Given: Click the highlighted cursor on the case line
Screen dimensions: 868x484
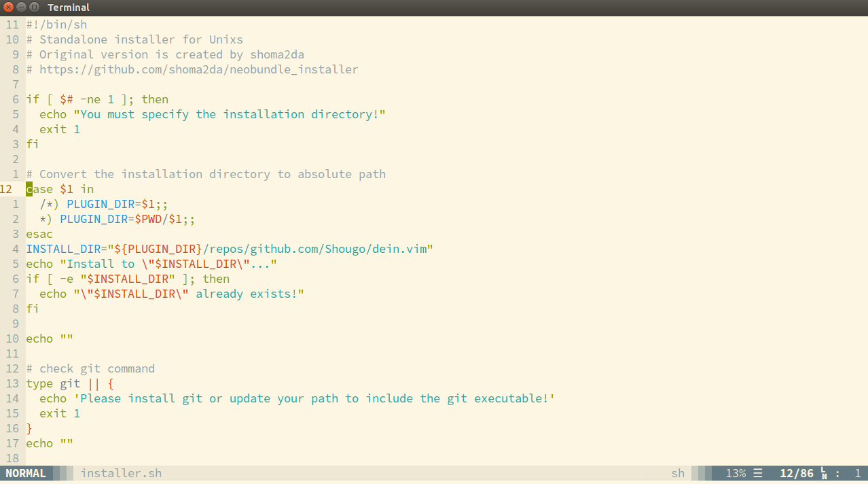Looking at the screenshot, I should pos(29,189).
